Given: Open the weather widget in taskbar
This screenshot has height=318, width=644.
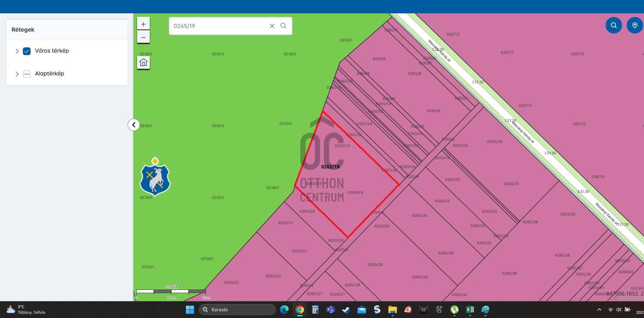Looking at the screenshot, I should click(26, 310).
